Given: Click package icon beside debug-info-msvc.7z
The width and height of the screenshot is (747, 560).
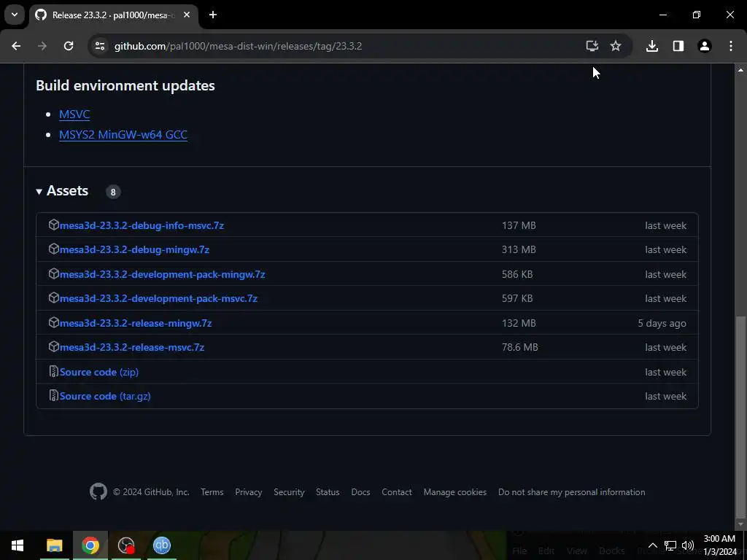Looking at the screenshot, I should coord(54,225).
